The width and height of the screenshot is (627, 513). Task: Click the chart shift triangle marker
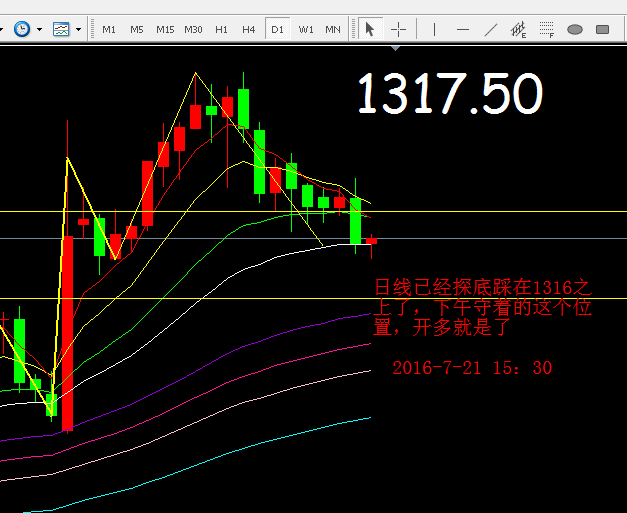[x=395, y=48]
